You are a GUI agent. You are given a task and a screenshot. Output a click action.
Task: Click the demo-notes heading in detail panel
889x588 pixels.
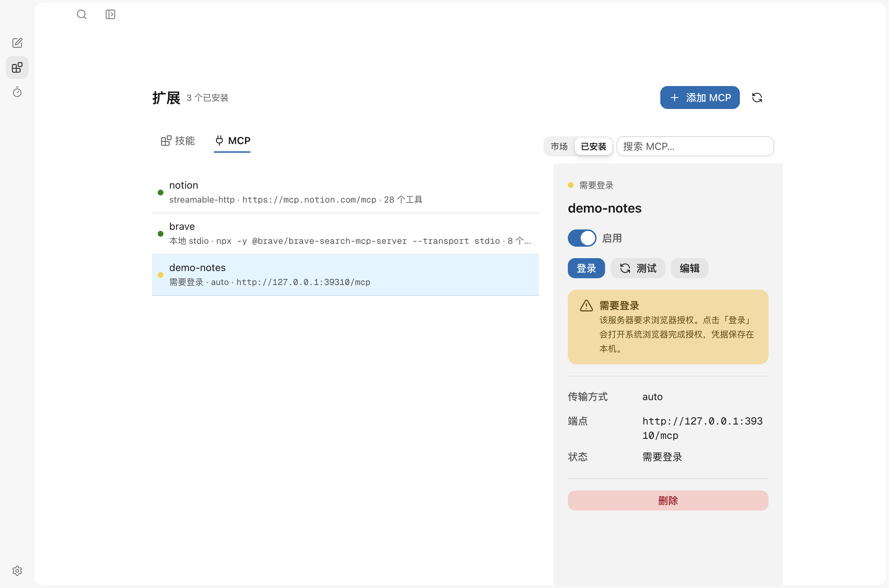tap(604, 208)
